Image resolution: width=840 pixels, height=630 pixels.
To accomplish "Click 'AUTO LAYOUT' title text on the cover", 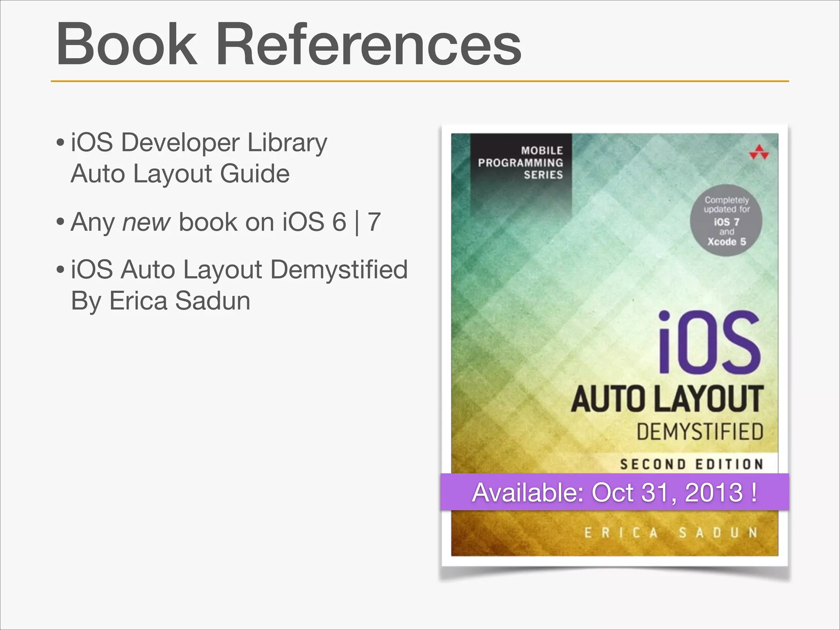I will 667,399.
